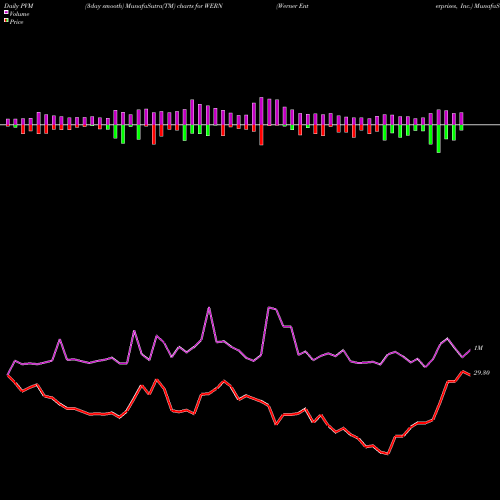Viewport: 500px width, 500px height.
Task: Click the 'charts for WERN' header text
Action: pos(199,6)
